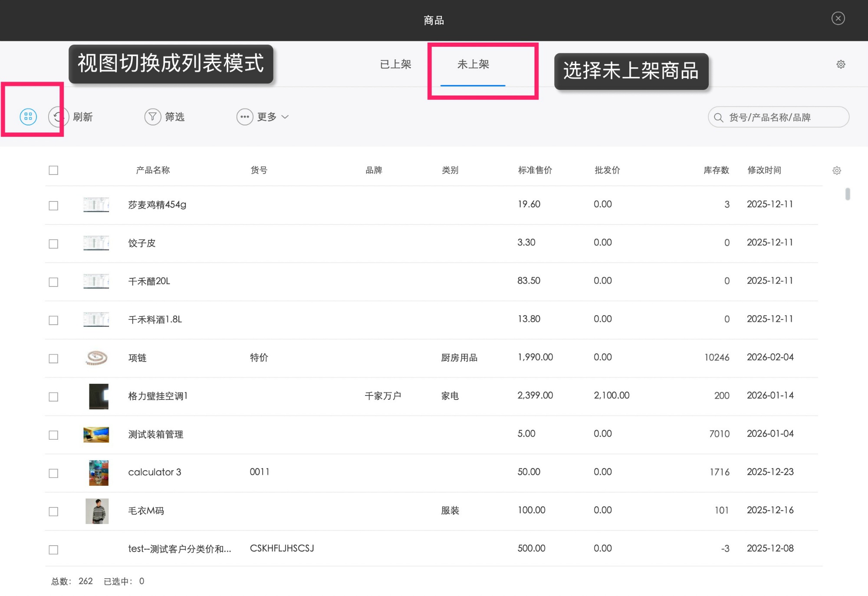Viewport: 868px width, 596px height.
Task: Select the 未上架 tab
Action: pos(473,64)
